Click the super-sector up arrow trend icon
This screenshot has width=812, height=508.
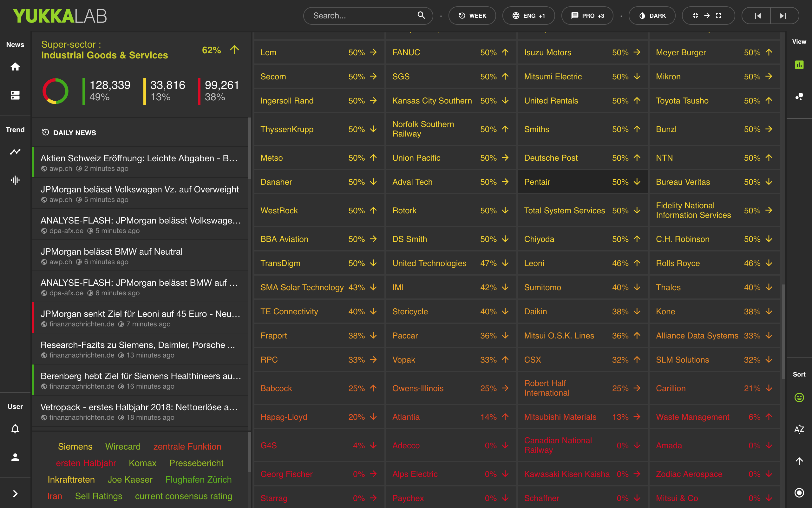(234, 50)
